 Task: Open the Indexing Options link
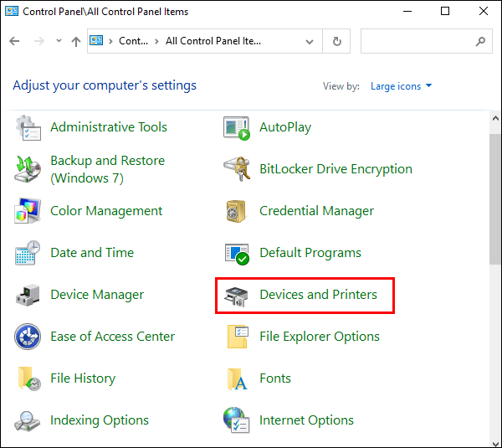point(100,420)
